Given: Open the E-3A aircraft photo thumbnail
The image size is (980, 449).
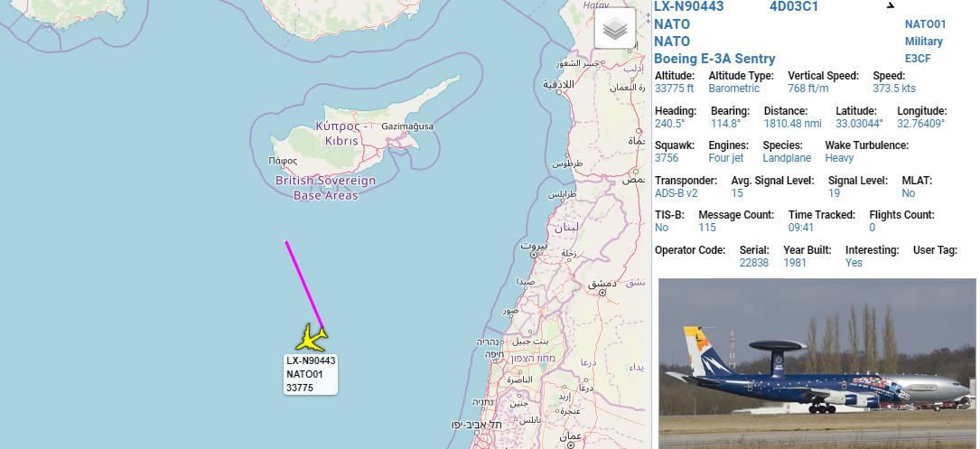Looking at the screenshot, I should point(817,363).
